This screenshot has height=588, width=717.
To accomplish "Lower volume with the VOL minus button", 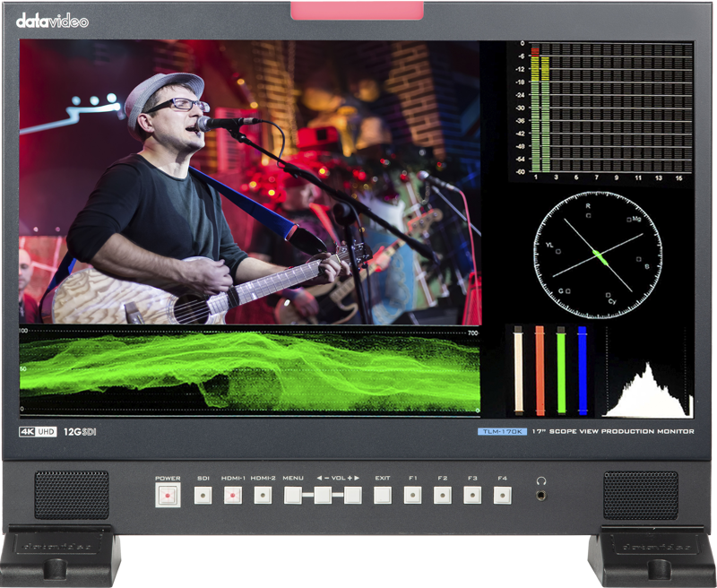I will [323, 495].
